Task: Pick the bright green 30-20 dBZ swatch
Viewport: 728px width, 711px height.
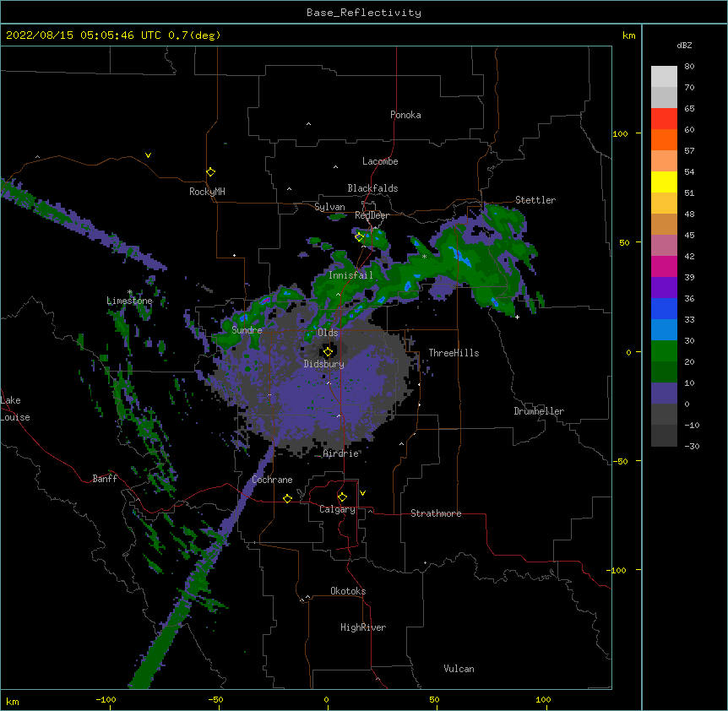Action: pyautogui.click(x=664, y=351)
